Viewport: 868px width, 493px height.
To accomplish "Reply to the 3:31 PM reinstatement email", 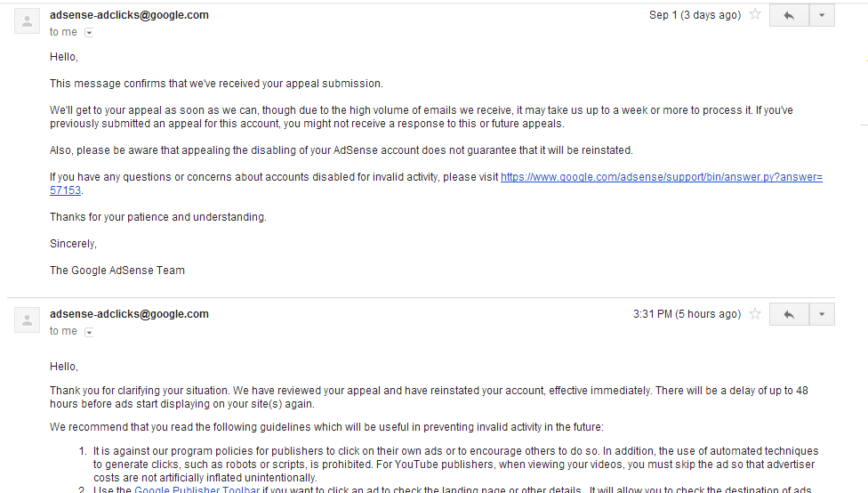I will point(789,314).
